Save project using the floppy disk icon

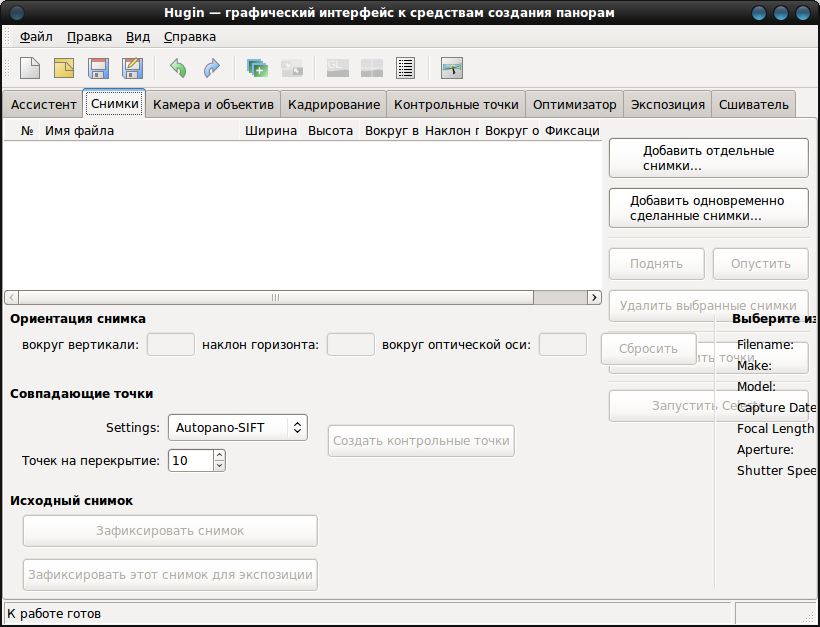click(x=98, y=68)
